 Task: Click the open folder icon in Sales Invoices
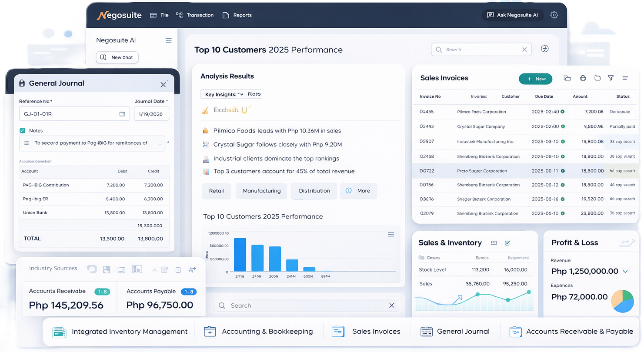(567, 78)
